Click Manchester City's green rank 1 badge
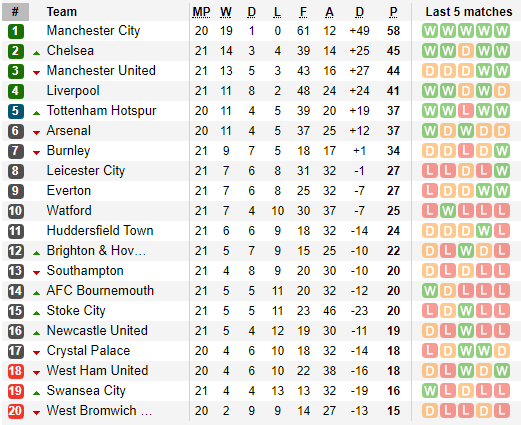 [x=15, y=31]
